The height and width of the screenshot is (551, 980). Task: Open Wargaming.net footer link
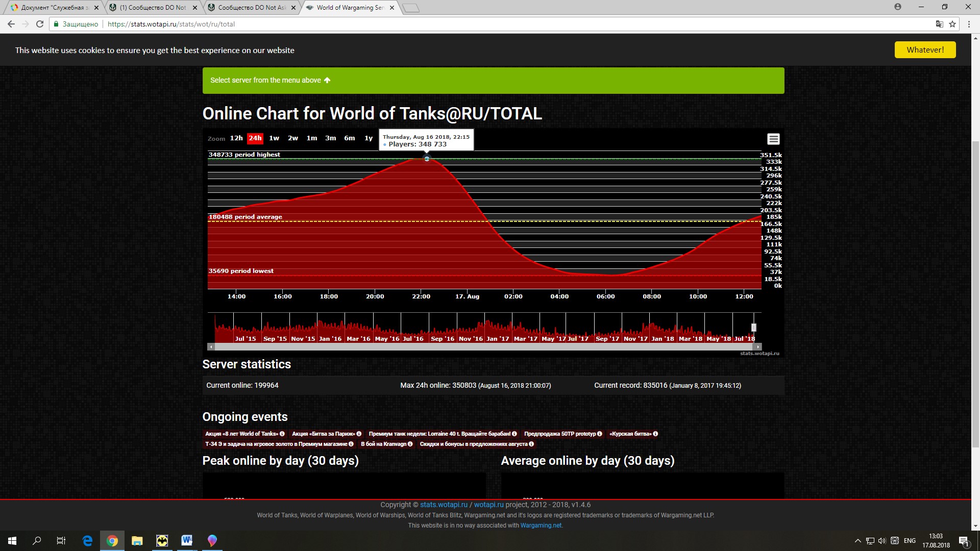point(541,525)
